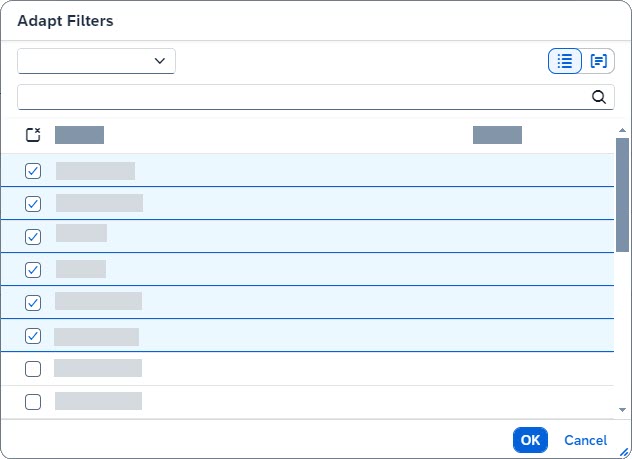Uncheck the sixth filter checkbox
632x459 pixels.
point(33,336)
